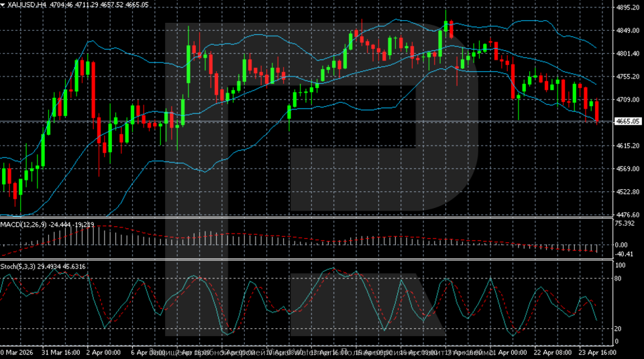The image size is (644, 359).
Task: Click the MACD -40.41 scale label
Action: (x=624, y=254)
